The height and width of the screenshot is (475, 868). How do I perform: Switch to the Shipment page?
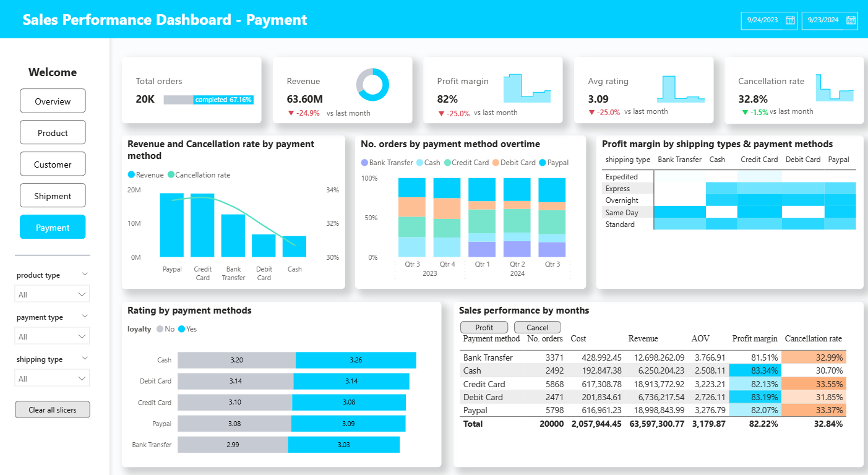coord(53,196)
